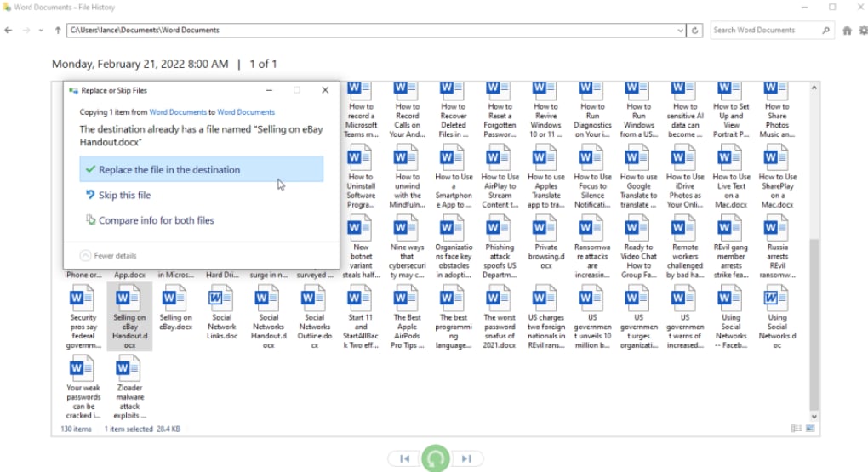Click the search magnifier icon
Viewport: 868px width, 472px height.
[826, 31]
